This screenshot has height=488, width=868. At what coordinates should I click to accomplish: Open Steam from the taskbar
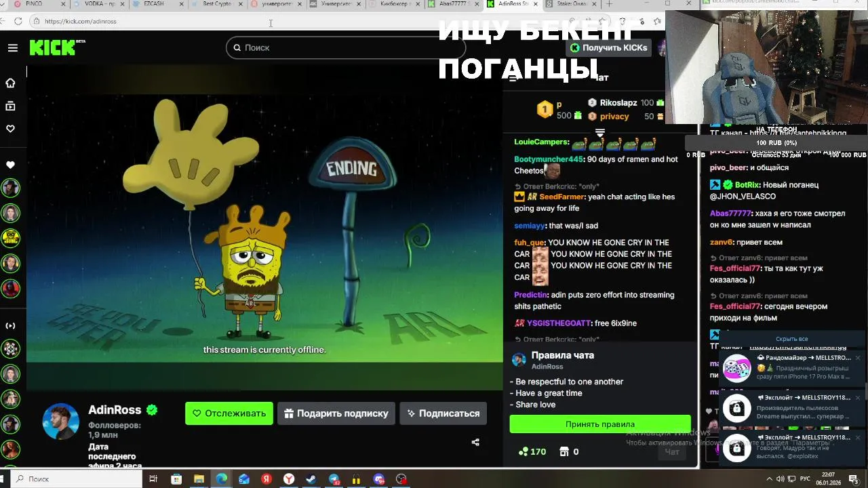(311, 479)
